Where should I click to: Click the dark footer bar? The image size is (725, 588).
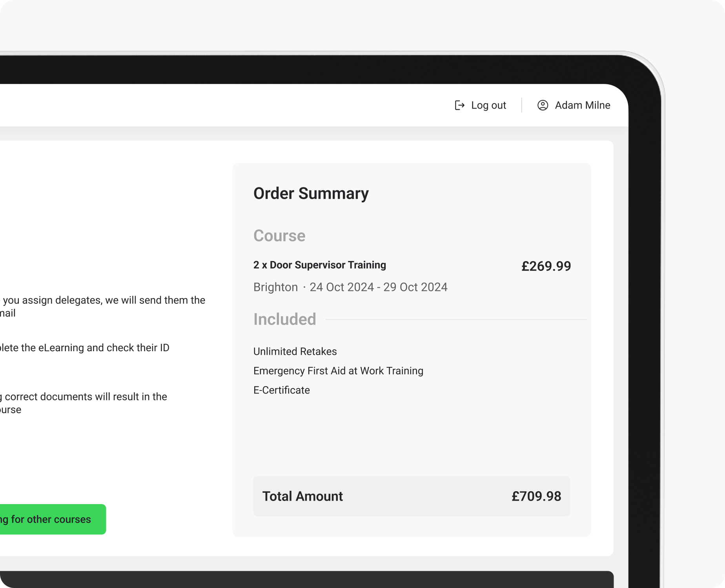[306, 580]
